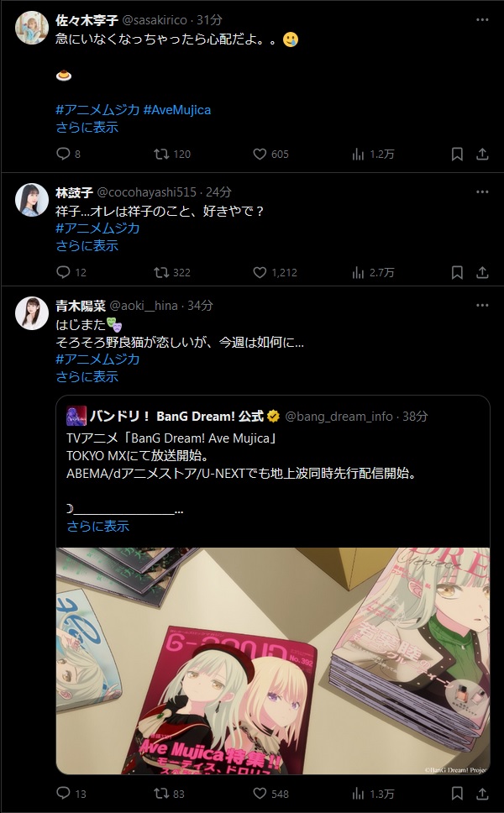The image size is (504, 813).
Task: Open more options for 佐々木李子's tweet
Action: (x=482, y=19)
